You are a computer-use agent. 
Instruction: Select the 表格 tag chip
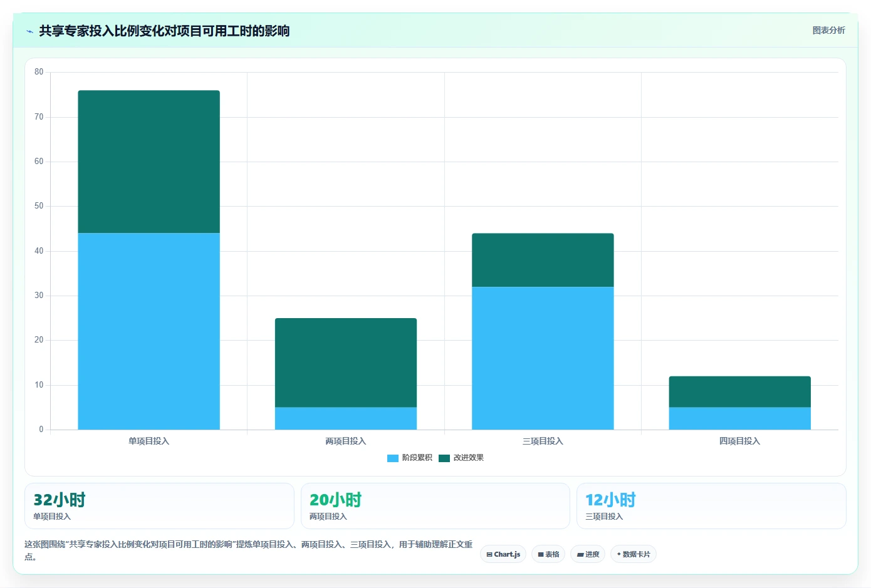click(x=548, y=554)
